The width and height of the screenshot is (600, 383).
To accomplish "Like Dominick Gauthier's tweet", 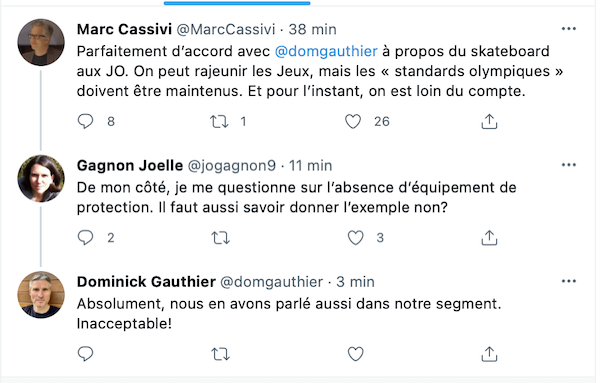I will 355,354.
